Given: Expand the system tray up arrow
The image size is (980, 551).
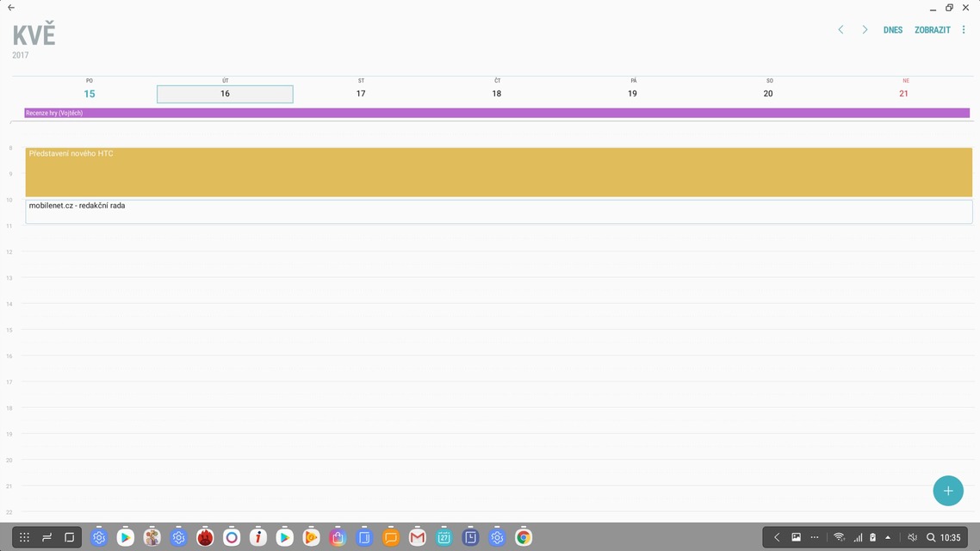Looking at the screenshot, I should [x=888, y=538].
